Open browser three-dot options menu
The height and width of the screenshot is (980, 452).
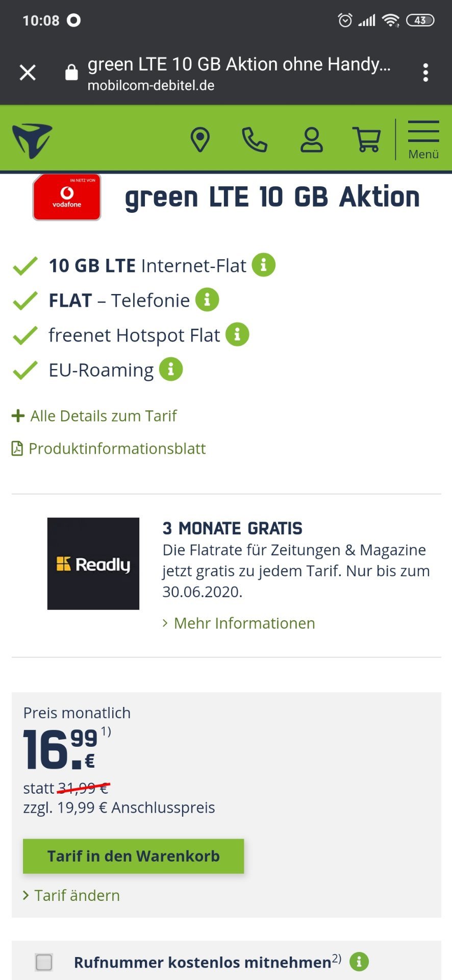(425, 72)
